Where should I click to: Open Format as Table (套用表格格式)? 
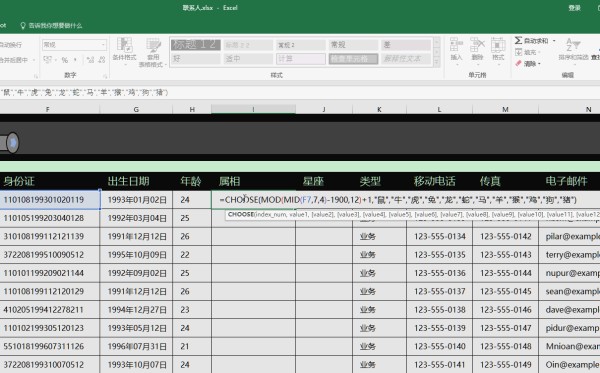[x=153, y=52]
